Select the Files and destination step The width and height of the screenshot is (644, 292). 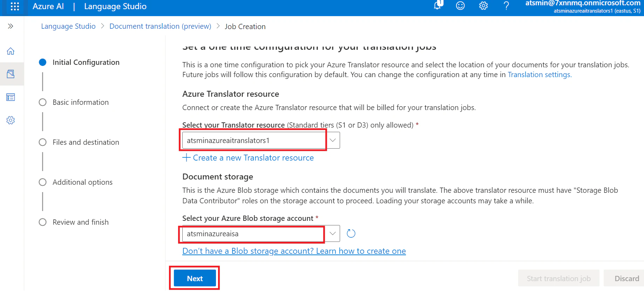[x=80, y=142]
